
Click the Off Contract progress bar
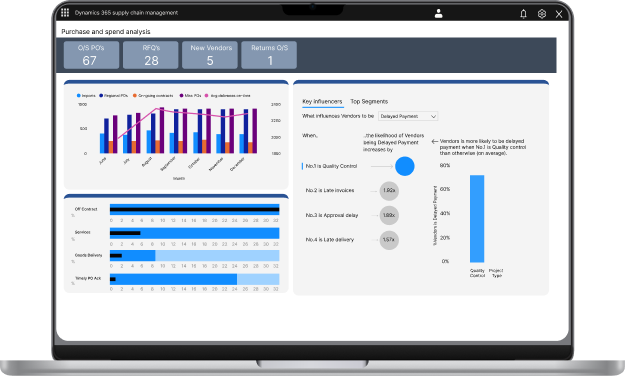(x=195, y=209)
